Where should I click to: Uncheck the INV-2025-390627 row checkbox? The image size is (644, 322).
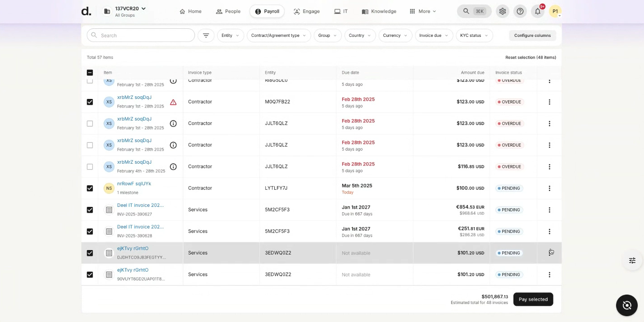tap(90, 210)
